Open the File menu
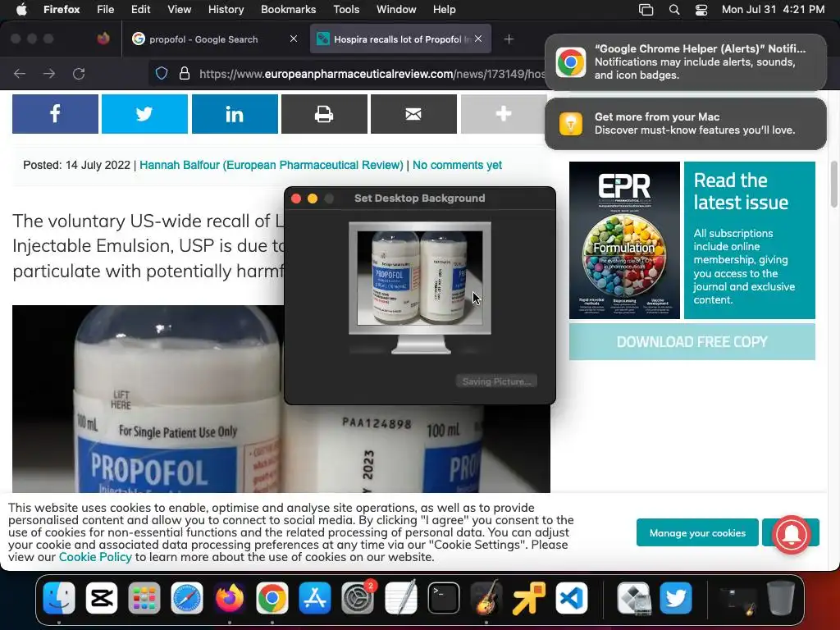 106,10
